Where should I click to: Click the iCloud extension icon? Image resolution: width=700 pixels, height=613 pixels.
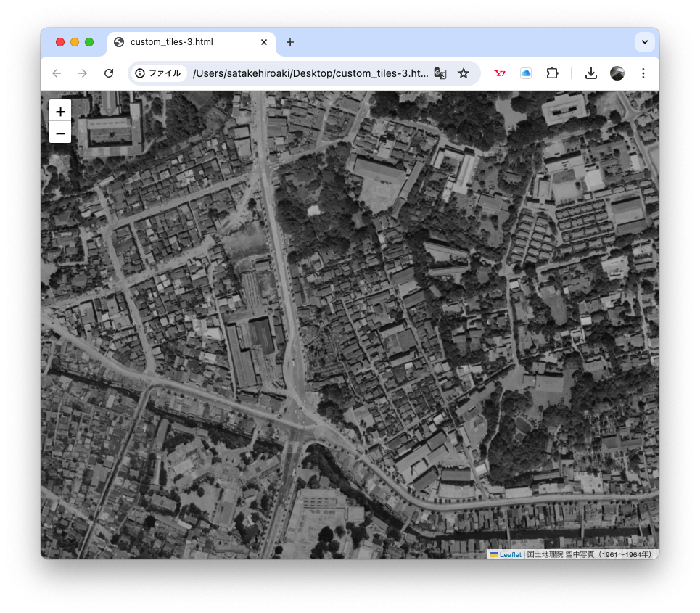point(525,73)
